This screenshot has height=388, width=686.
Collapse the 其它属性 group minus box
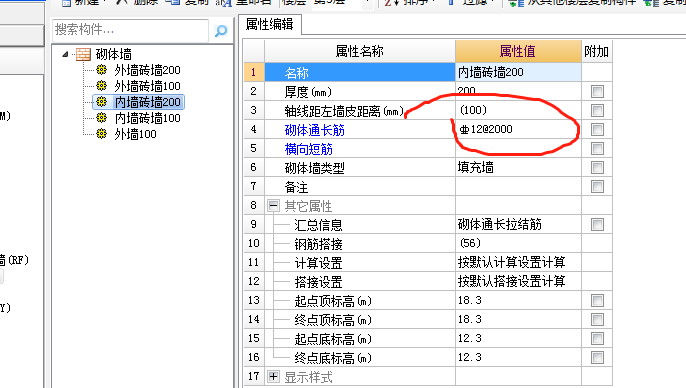point(273,206)
